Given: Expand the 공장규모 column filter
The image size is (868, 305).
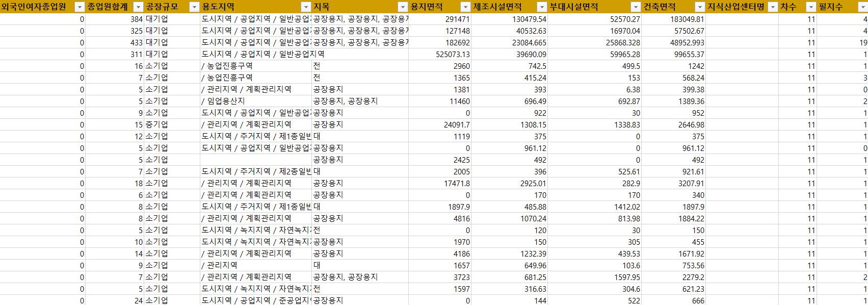Looking at the screenshot, I should pos(194,7).
